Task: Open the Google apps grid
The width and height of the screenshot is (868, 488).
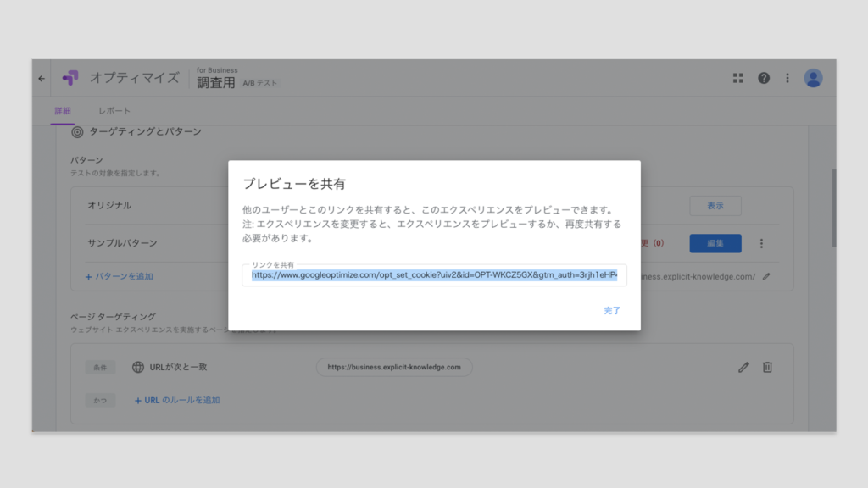Action: click(x=737, y=78)
